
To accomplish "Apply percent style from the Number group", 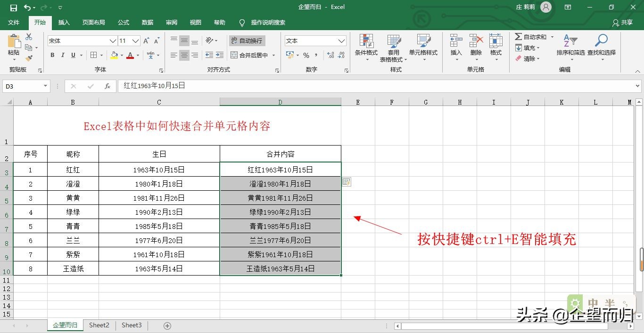I will 306,55.
